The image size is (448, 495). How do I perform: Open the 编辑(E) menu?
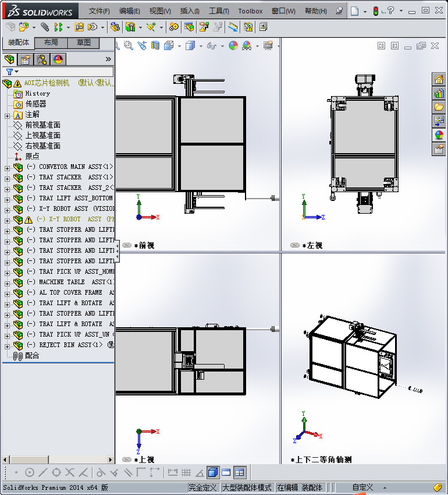[129, 11]
